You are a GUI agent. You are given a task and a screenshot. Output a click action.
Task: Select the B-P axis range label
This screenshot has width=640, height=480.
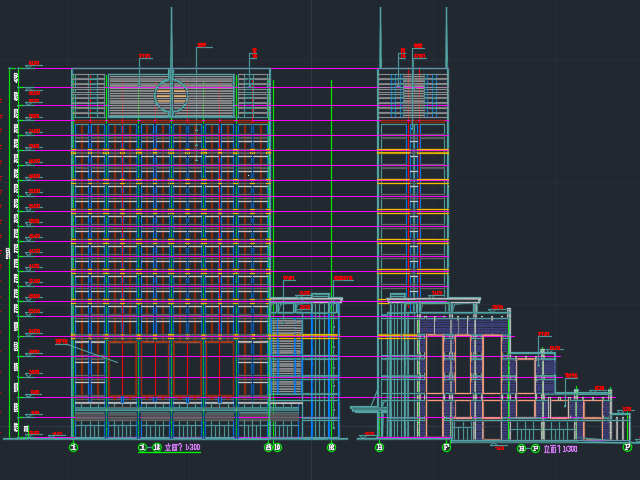click(528, 449)
